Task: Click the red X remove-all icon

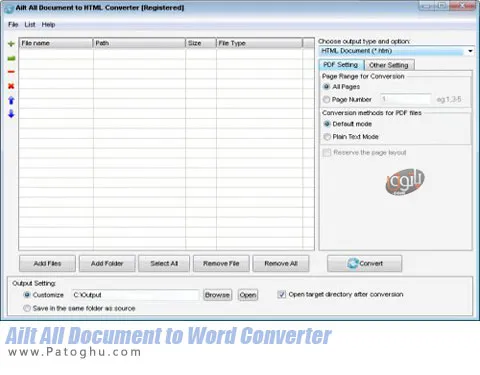Action: tap(11, 86)
